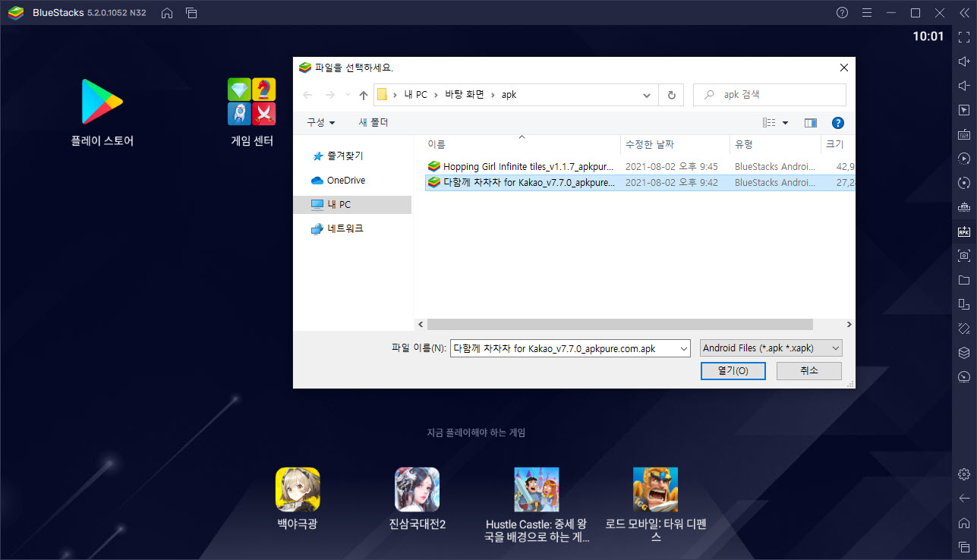
Task: Toggle BlueStacks full screen mode icon
Action: click(x=964, y=37)
